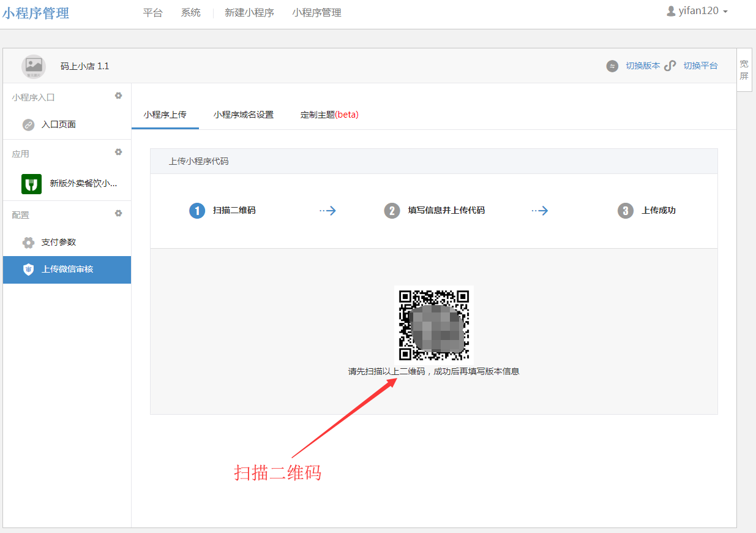The height and width of the screenshot is (533, 756).
Task: Click the 支付参数 gear icon
Action: tap(28, 243)
